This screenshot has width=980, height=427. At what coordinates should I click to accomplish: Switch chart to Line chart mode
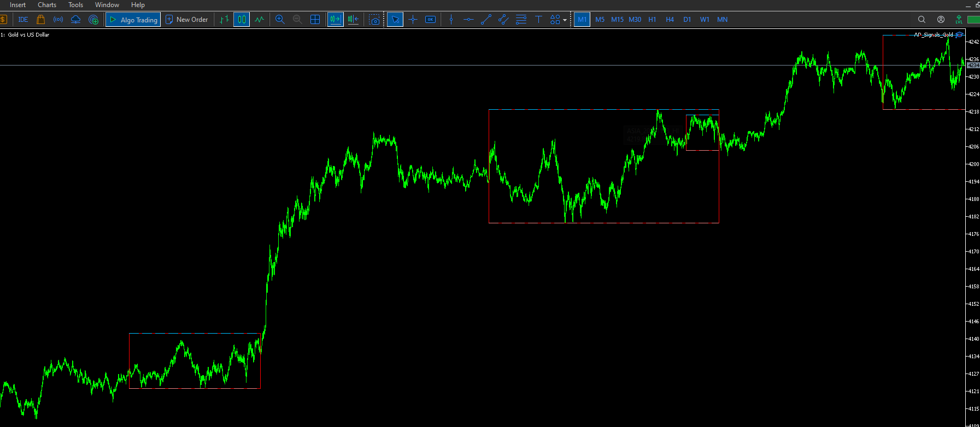pyautogui.click(x=259, y=20)
